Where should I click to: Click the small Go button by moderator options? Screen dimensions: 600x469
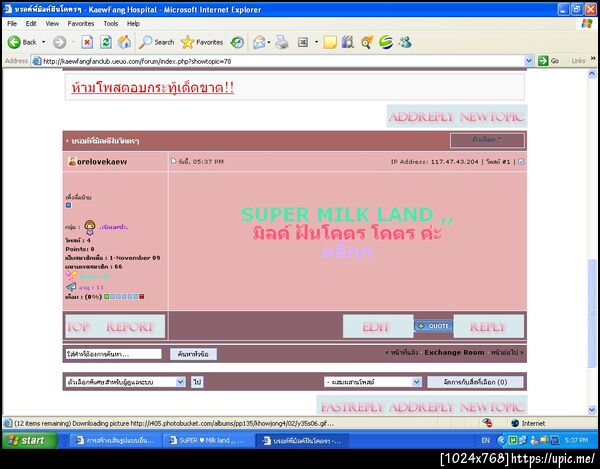tap(197, 382)
